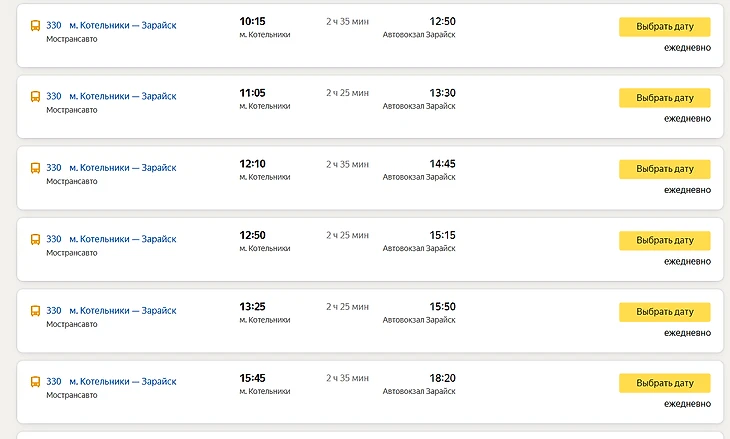This screenshot has width=730, height=439.
Task: Follow the route 330 link departing 13:25
Action: pyautogui.click(x=54, y=311)
